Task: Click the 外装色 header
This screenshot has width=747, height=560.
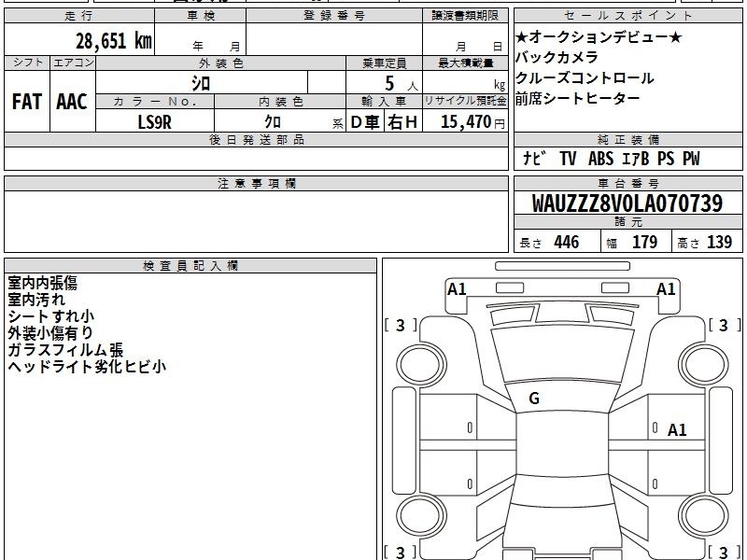Action: [221, 63]
